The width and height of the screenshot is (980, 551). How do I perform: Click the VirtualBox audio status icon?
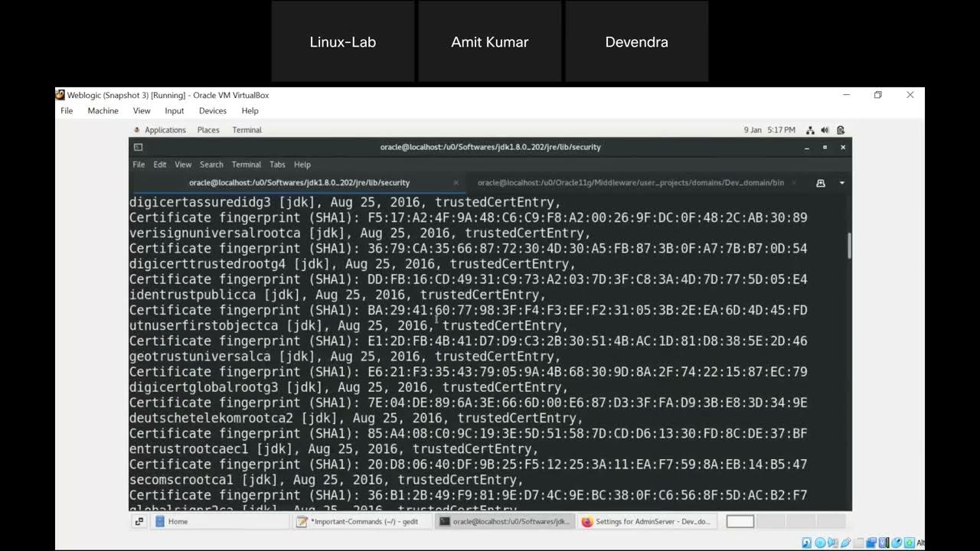tap(832, 543)
